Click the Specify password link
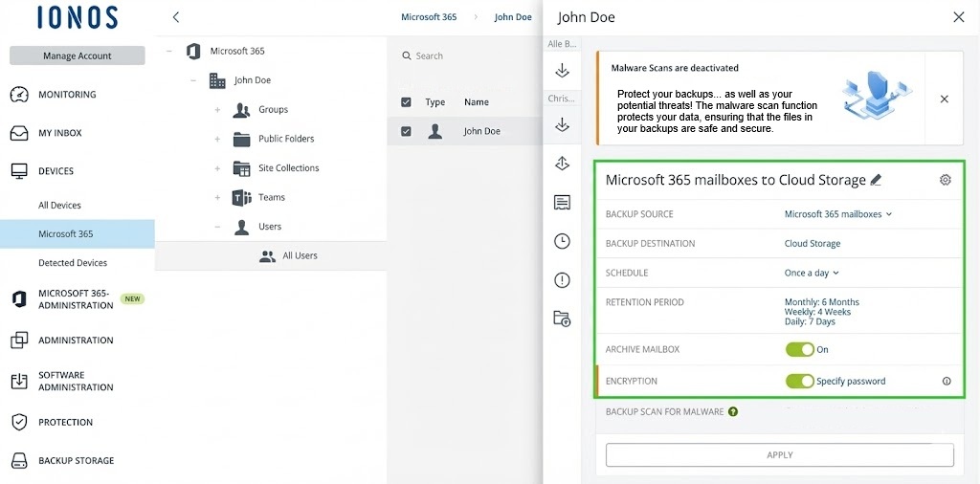 [851, 381]
